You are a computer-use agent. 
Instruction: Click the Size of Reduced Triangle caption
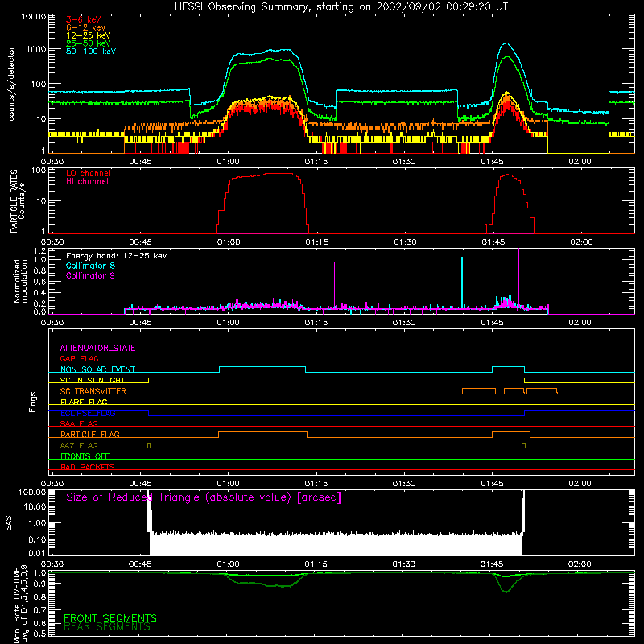[204, 497]
